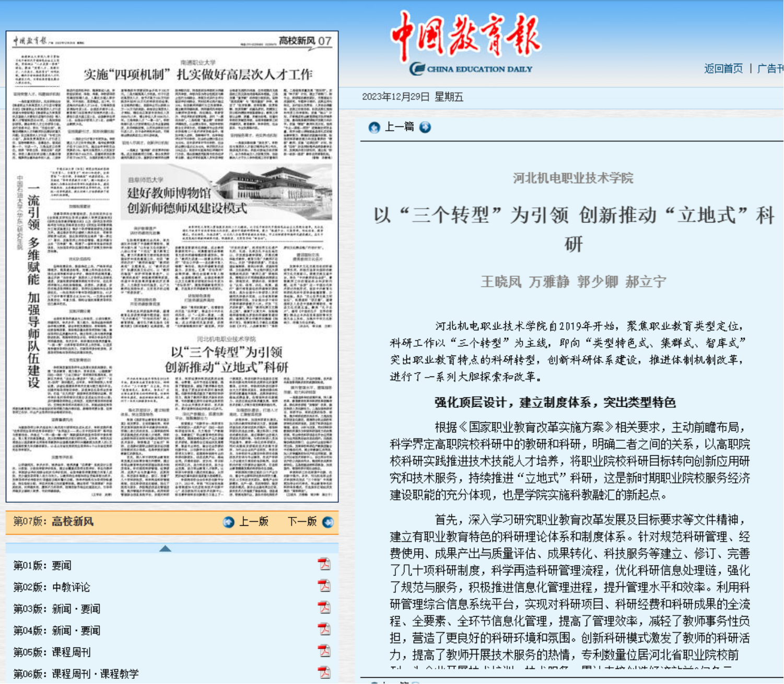Viewport: 784px width, 684px height.
Task: Open the PDF icon for 第01版 要闻
Action: coord(324,564)
